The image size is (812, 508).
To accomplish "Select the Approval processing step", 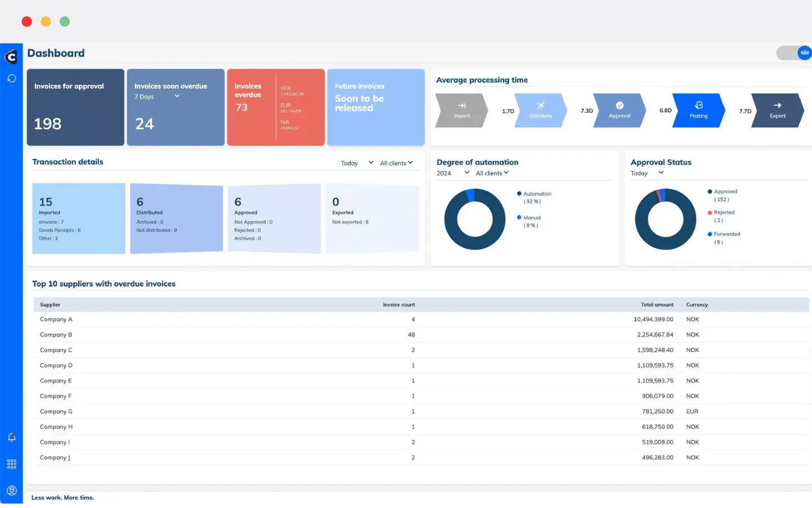I will [620, 110].
